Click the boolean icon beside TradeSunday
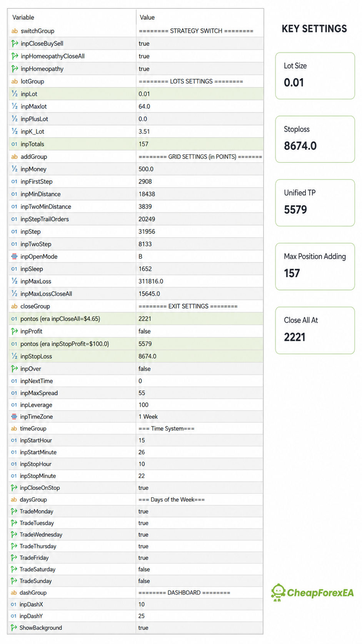Screen dimensions: 362x644 click(14, 581)
